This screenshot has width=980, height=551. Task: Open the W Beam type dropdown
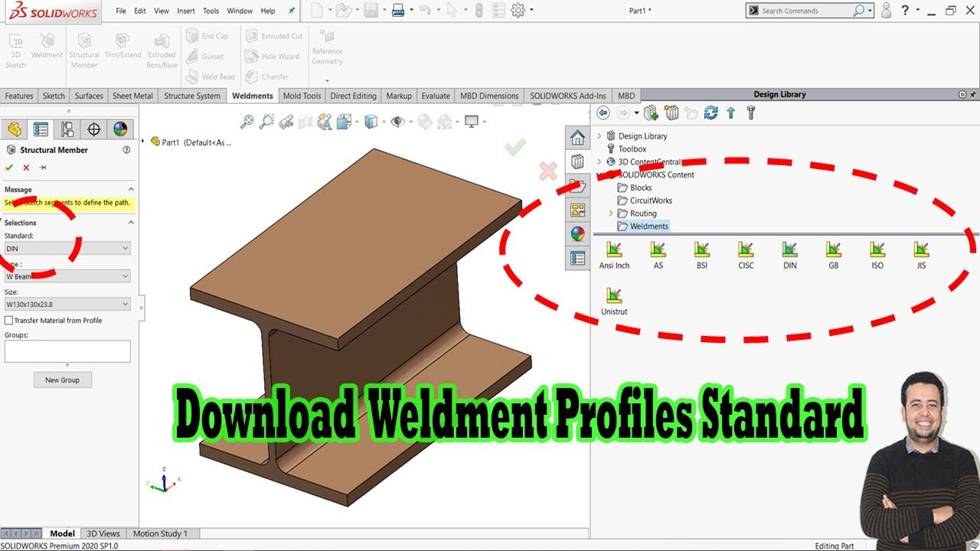(x=67, y=276)
